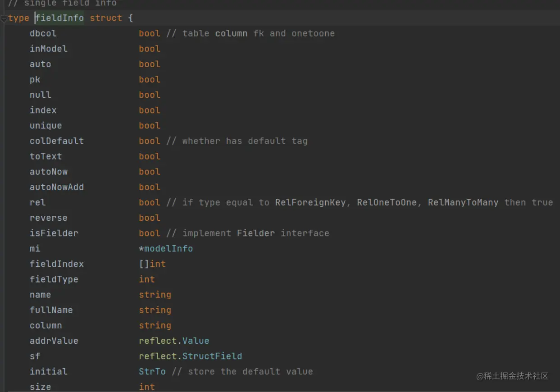Click the []int type of fieldIndex
Screen dimensions: 560x392
[x=152, y=264]
